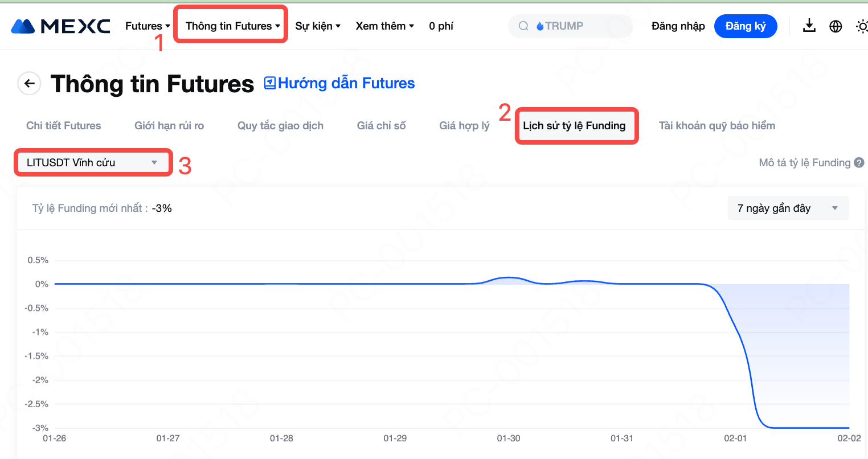Open the LITUSDT Vĩnh cửu pair selector
Screen dimensions: 868x459
[x=92, y=163]
